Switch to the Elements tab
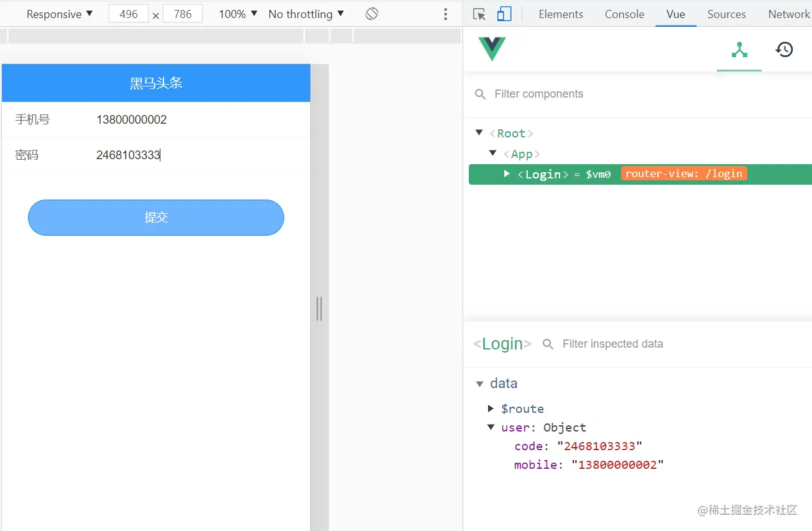812x531 pixels. [x=561, y=14]
